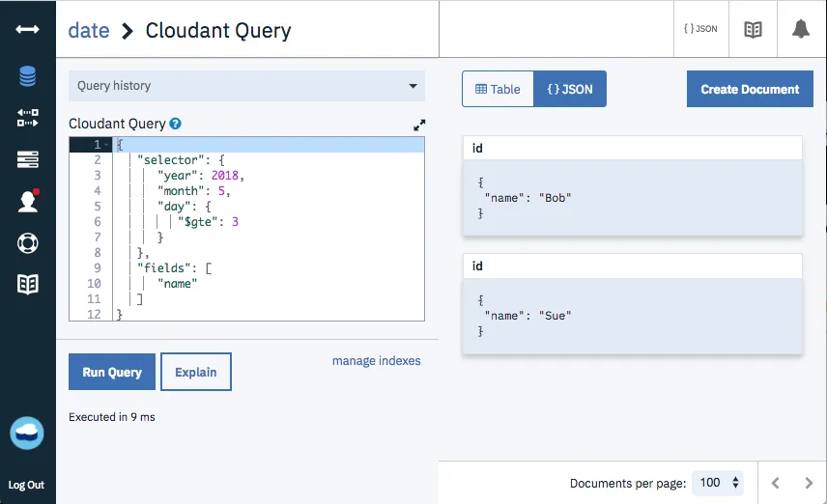Open notifications bell icon

(x=801, y=28)
